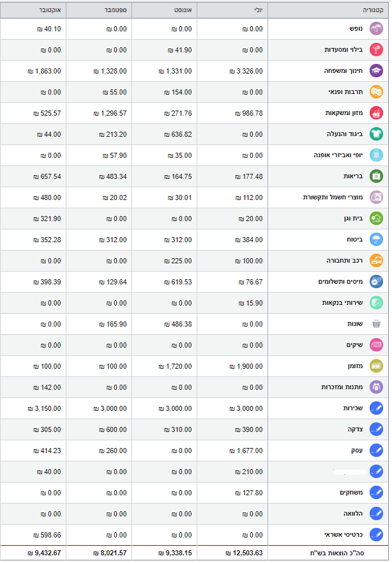Click the יולי column header
The image size is (392, 563).
tap(234, 11)
